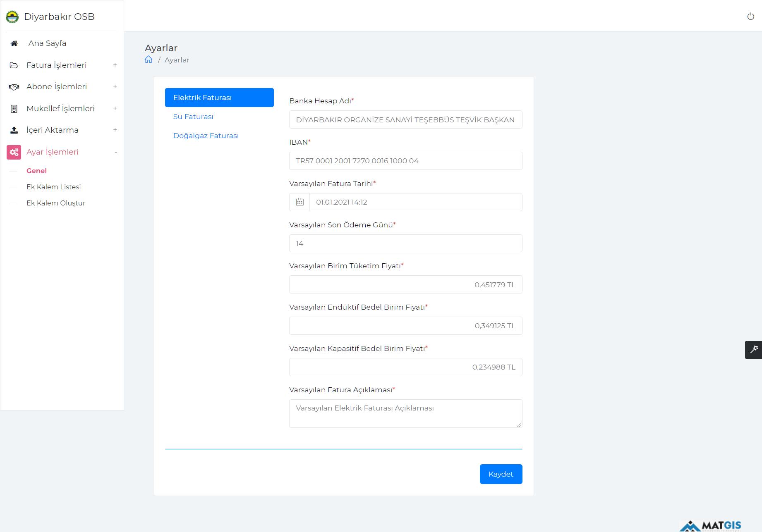Click the Ayar İşlemleri gear icon
Screen dimensions: 762x532
click(x=14, y=152)
